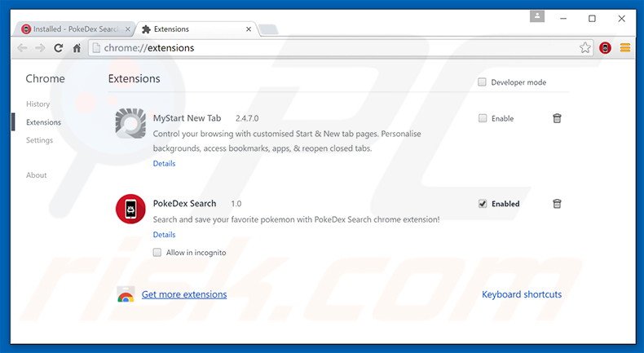Open the home page icon
Screen dimensions: 644x353
pos(77,48)
